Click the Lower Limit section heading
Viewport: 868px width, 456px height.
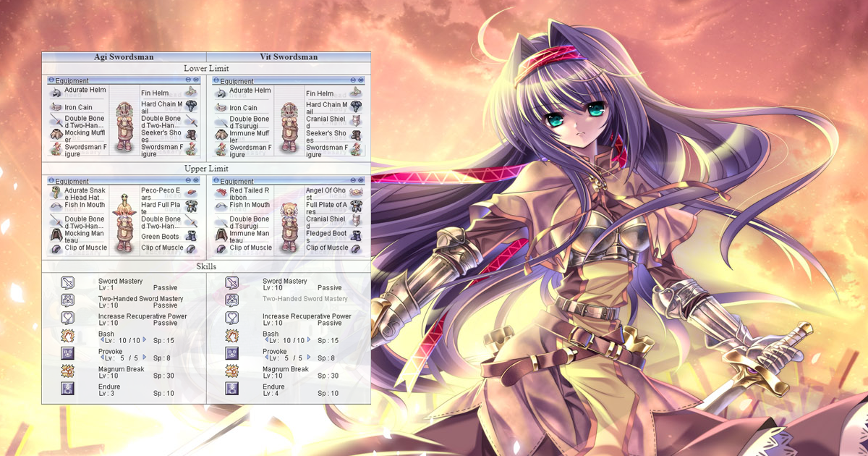(206, 68)
